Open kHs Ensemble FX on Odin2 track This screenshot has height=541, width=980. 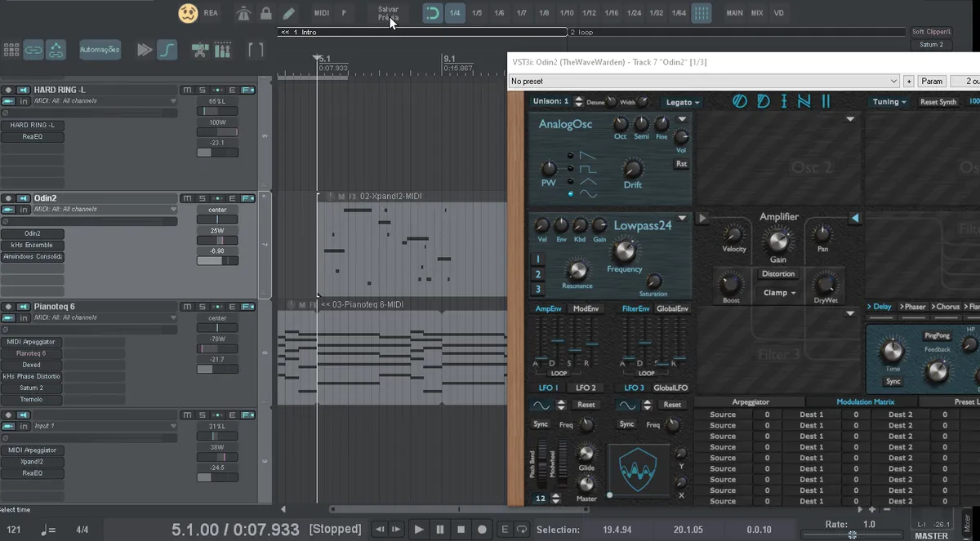pos(33,245)
